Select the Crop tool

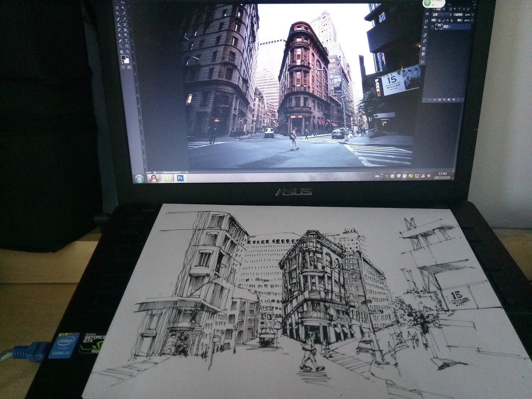117,13
